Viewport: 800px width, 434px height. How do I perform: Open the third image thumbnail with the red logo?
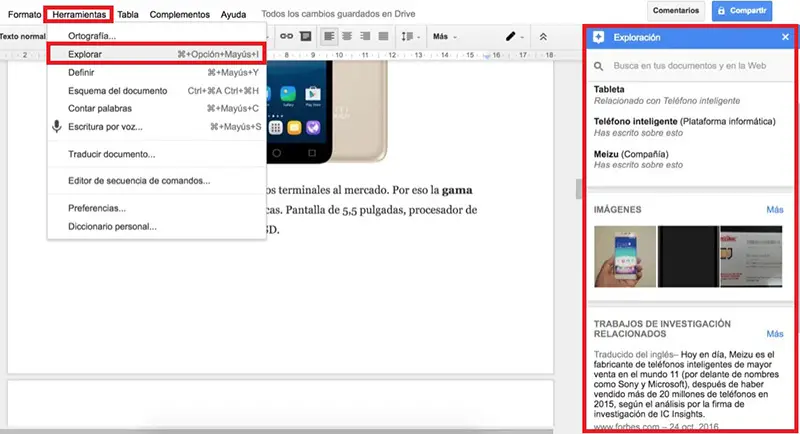pos(751,257)
